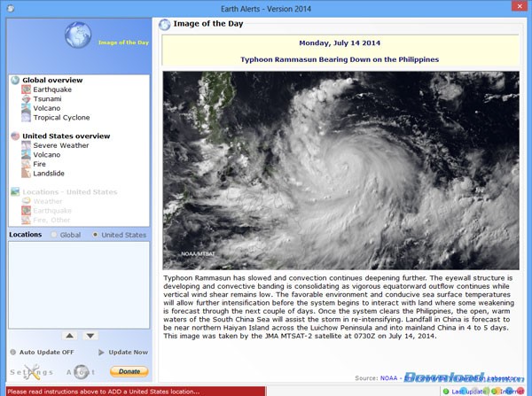532x396 pixels.
Task: Open Fire, Other under Locations
Action: [x=51, y=220]
